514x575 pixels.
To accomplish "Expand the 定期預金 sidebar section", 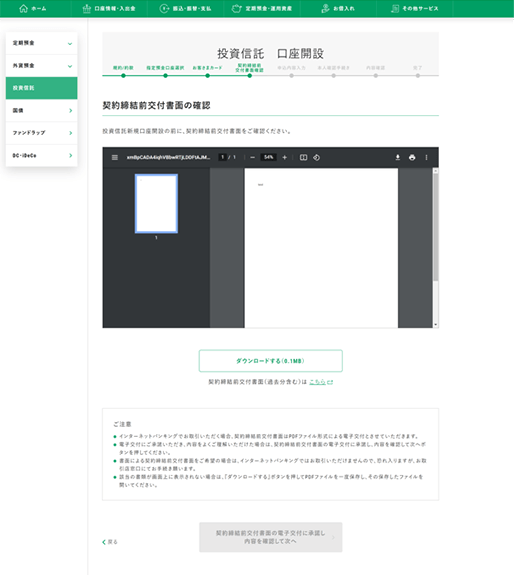I will pos(41,43).
